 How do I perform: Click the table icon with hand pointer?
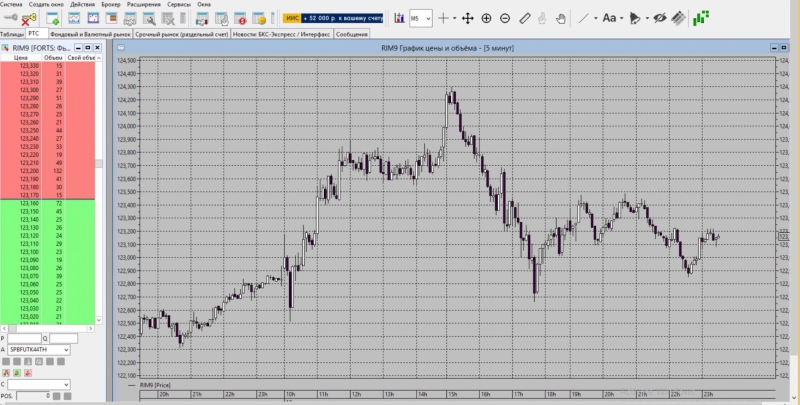click(221, 19)
